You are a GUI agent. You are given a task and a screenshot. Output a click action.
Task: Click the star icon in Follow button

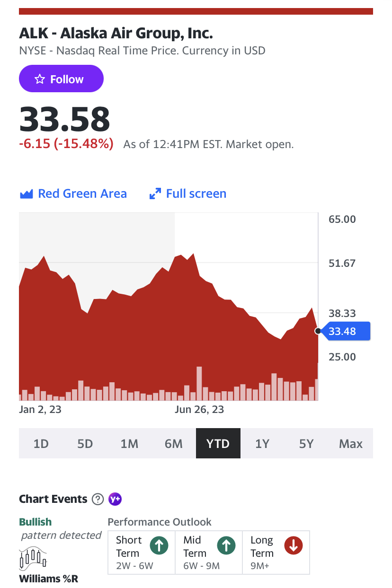tap(40, 79)
